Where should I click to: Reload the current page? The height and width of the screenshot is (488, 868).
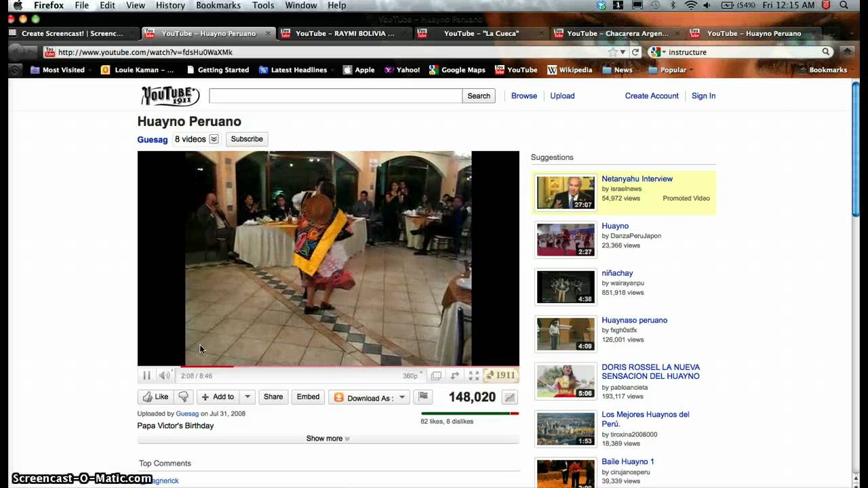635,52
